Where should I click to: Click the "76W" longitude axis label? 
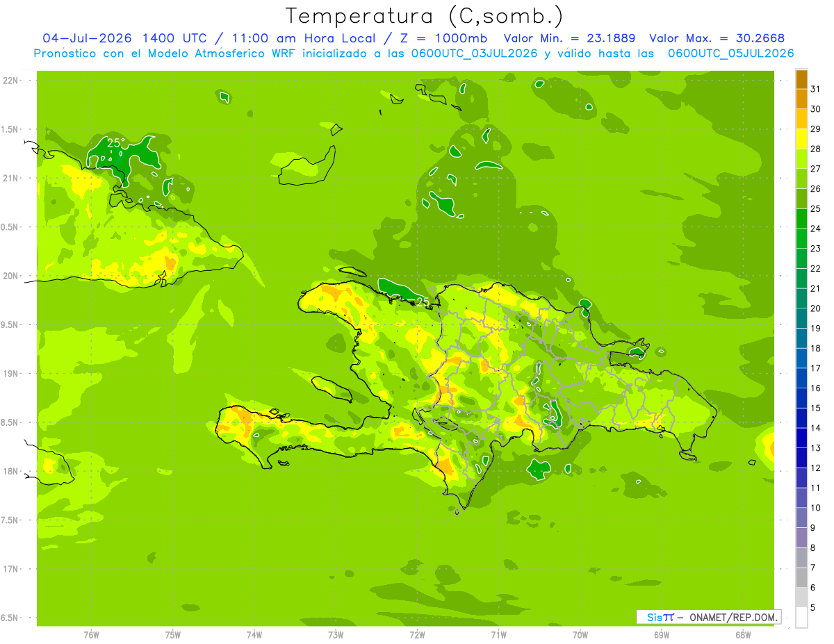tap(91, 635)
